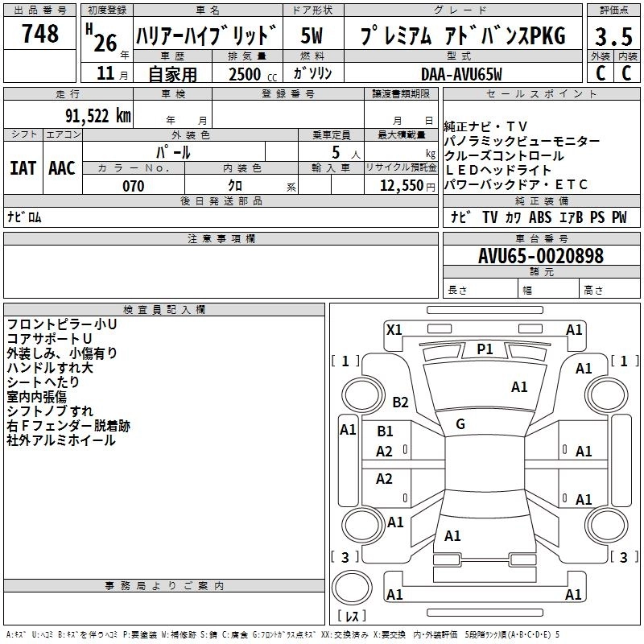Click the X1 damage mark on car diagram
The image size is (644, 644).
[394, 329]
